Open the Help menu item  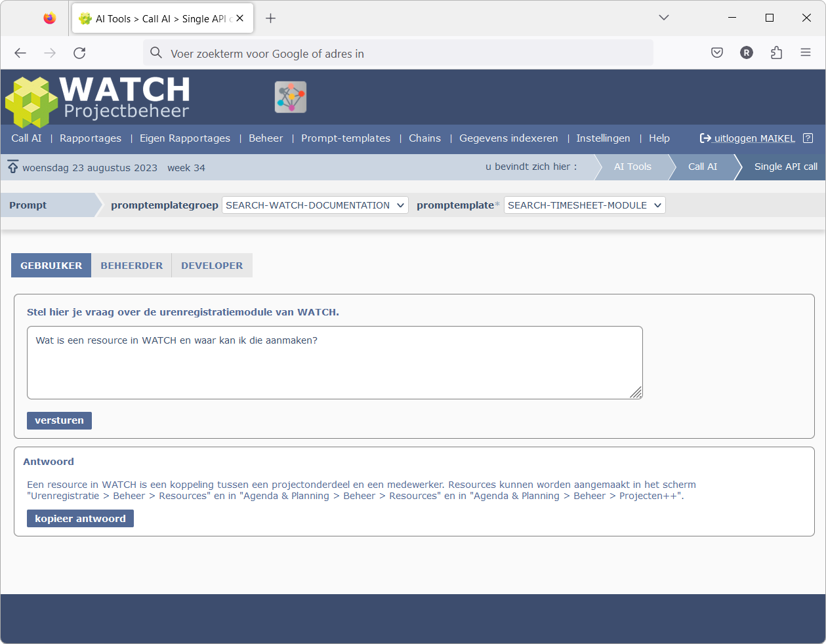click(659, 138)
